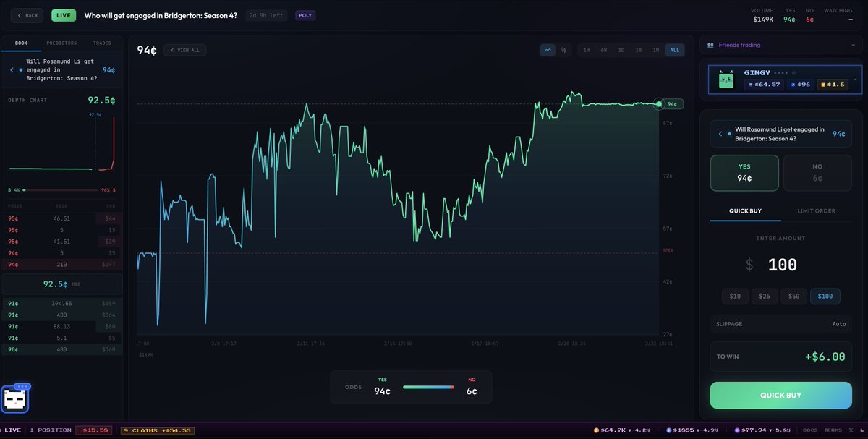Image resolution: width=868 pixels, height=439 pixels.
Task: Select the YES 94¢ outcome
Action: tap(744, 173)
